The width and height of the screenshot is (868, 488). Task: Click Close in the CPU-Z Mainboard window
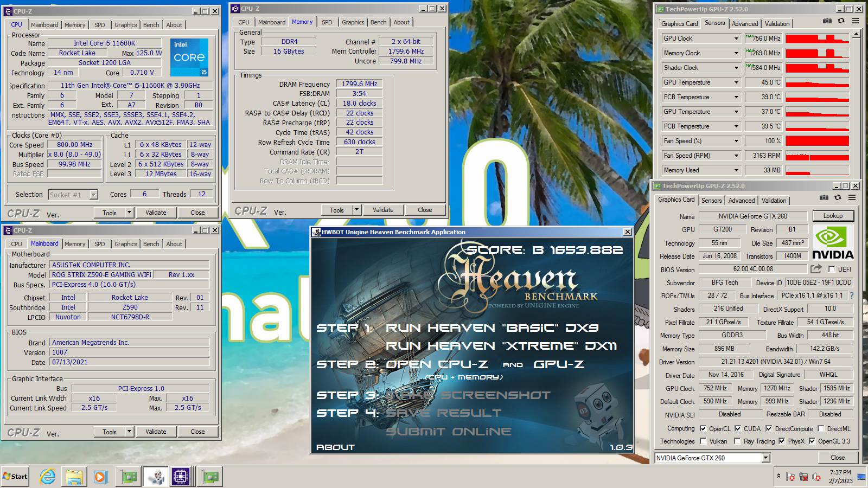point(197,432)
